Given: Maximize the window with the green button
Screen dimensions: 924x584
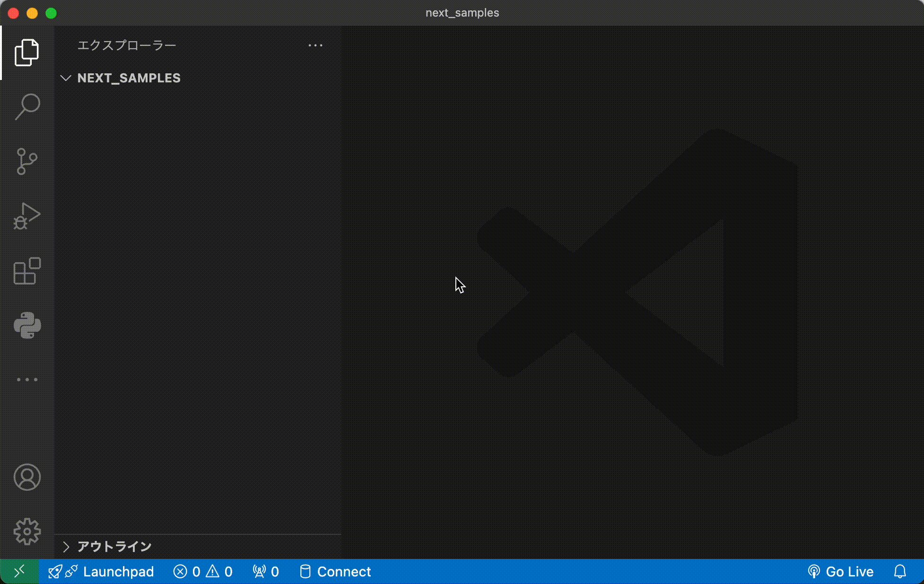Looking at the screenshot, I should pyautogui.click(x=51, y=13).
